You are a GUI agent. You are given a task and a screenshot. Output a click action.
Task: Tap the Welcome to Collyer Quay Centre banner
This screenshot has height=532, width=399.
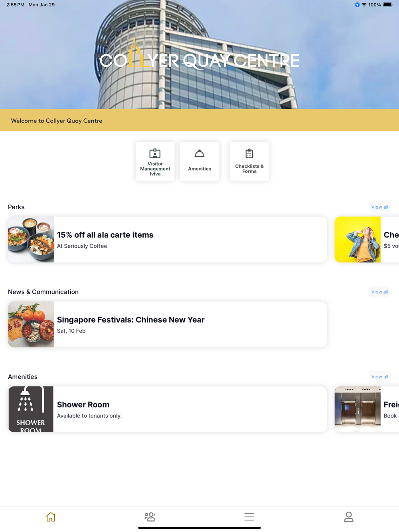click(199, 120)
